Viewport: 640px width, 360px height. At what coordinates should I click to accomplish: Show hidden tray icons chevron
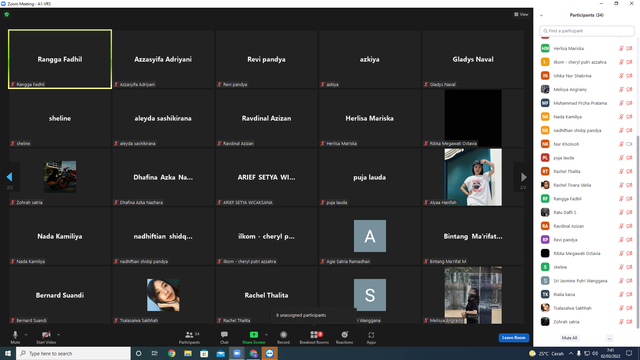[571, 353]
